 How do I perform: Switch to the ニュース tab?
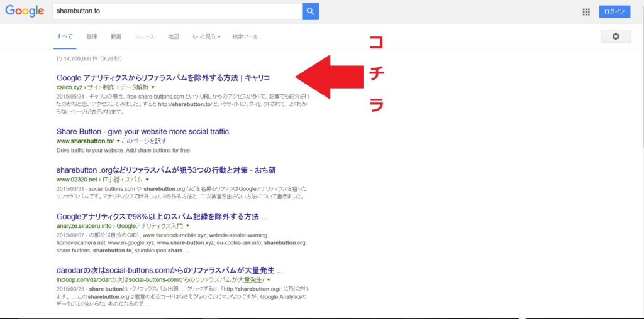tap(145, 36)
